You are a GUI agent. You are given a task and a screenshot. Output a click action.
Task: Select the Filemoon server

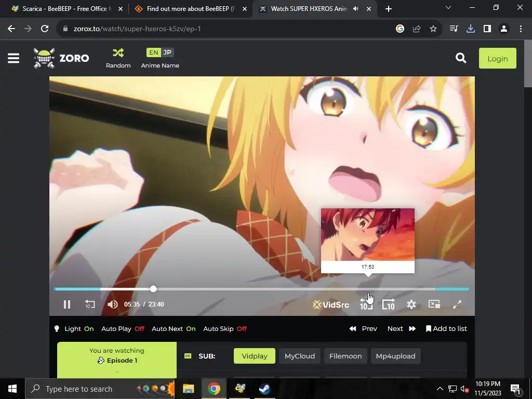tap(345, 356)
